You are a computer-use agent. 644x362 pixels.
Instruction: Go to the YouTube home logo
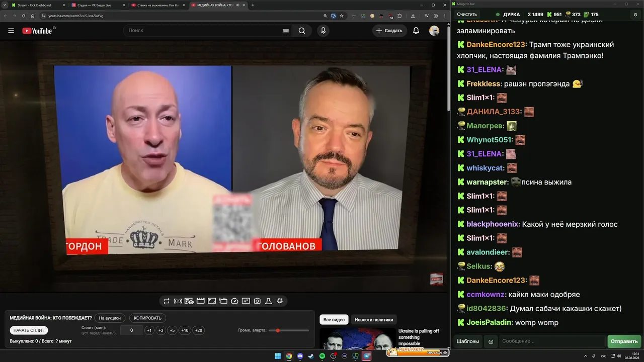pyautogui.click(x=37, y=31)
